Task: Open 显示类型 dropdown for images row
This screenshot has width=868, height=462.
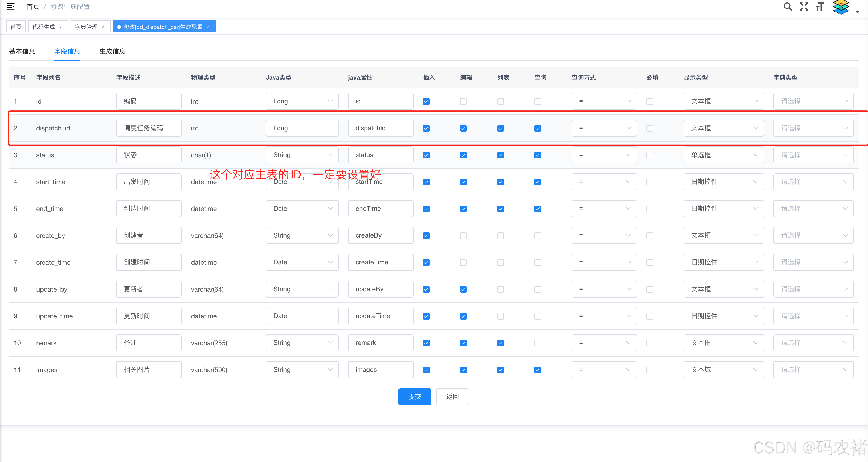Action: (x=723, y=370)
